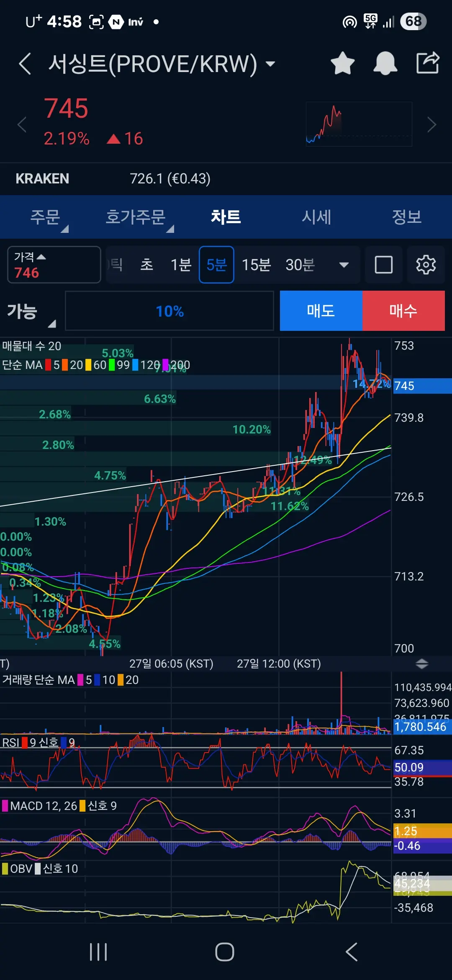Viewport: 452px width, 980px height.
Task: Tap the 2.19% change rate text
Action: (67, 138)
